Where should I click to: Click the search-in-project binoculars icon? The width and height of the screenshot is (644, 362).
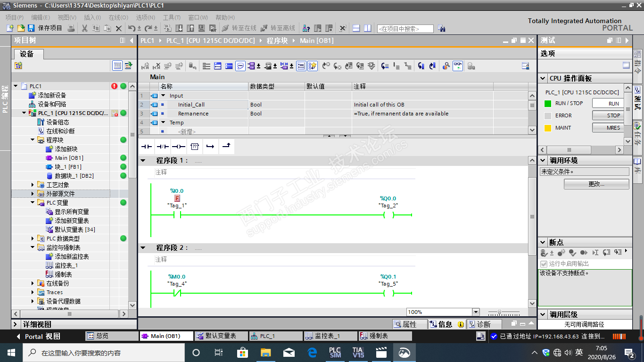pos(441,28)
